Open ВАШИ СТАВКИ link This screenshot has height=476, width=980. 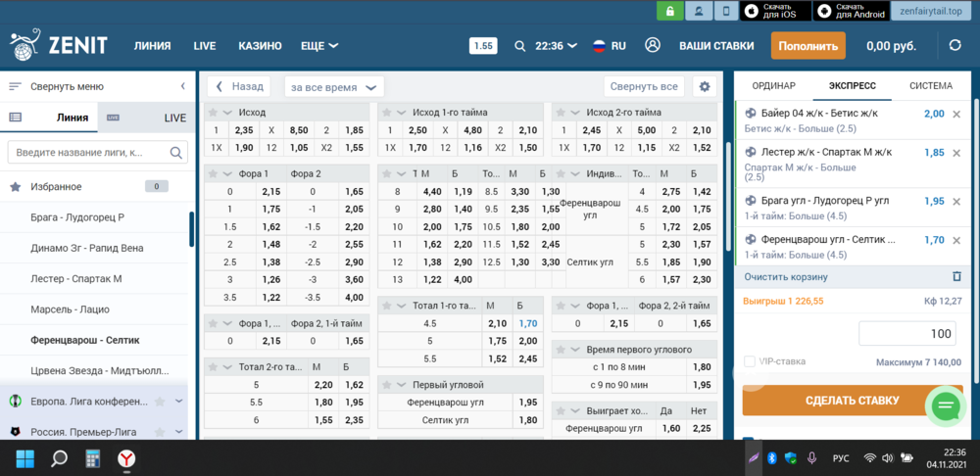click(716, 46)
